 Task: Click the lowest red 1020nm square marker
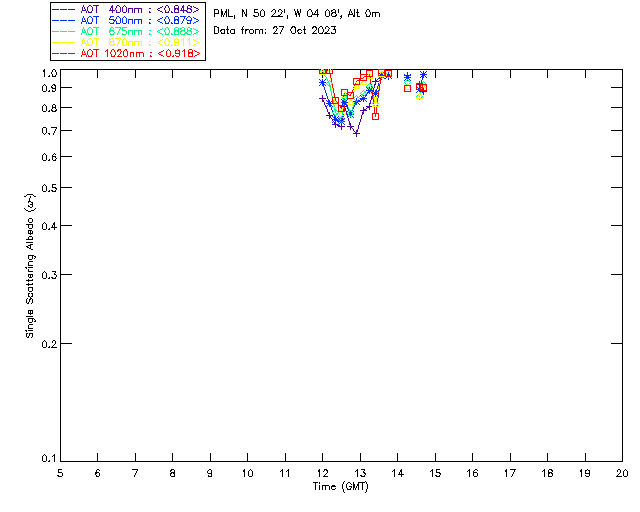375,117
